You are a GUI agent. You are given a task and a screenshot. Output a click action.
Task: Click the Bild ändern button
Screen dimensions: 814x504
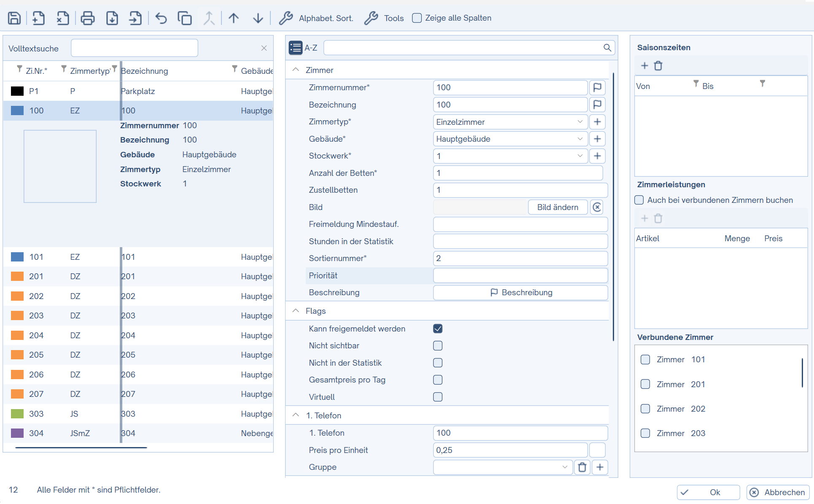557,207
